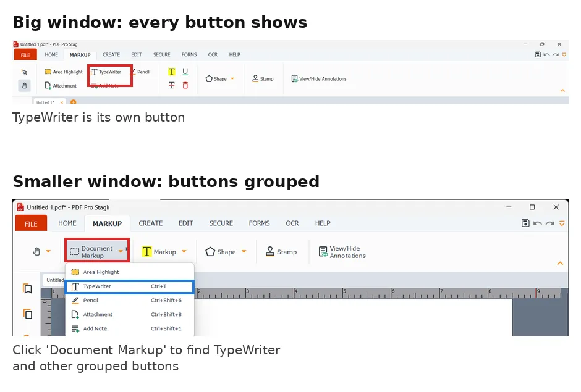This screenshot has height=392, width=581.
Task: Select TypeWriter button in the top window ribbon
Action: (x=107, y=72)
